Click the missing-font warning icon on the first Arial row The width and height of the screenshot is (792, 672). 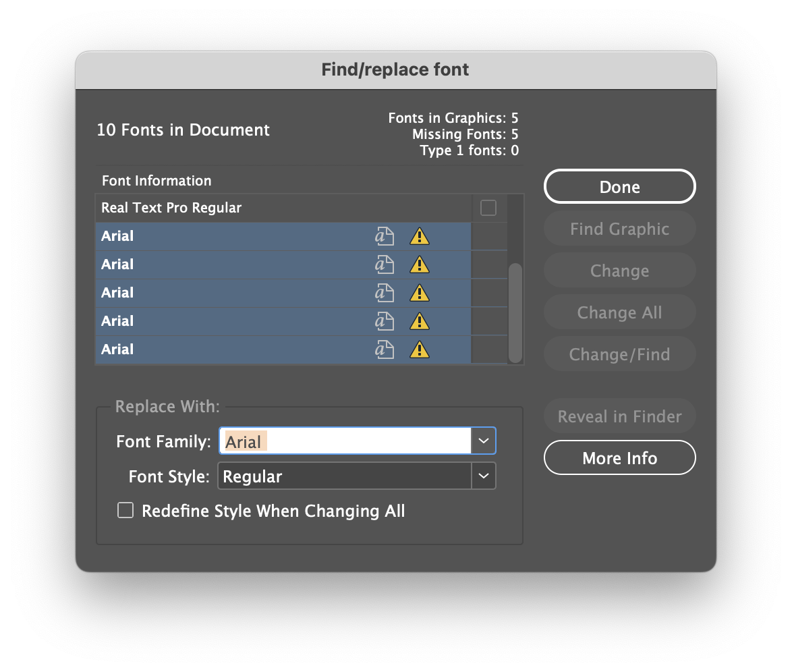420,237
